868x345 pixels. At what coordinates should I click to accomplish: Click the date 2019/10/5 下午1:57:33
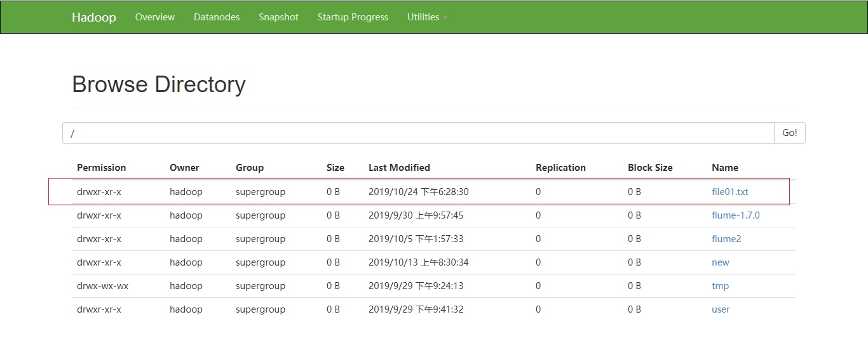416,238
